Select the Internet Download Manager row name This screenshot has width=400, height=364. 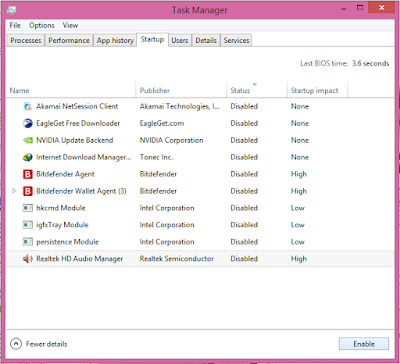click(x=84, y=157)
